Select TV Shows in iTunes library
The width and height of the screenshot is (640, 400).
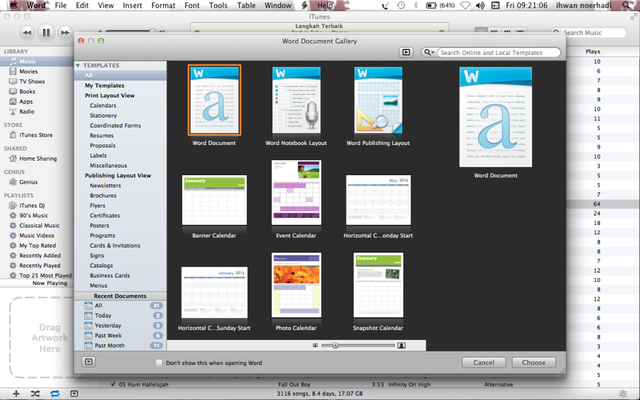click(32, 81)
